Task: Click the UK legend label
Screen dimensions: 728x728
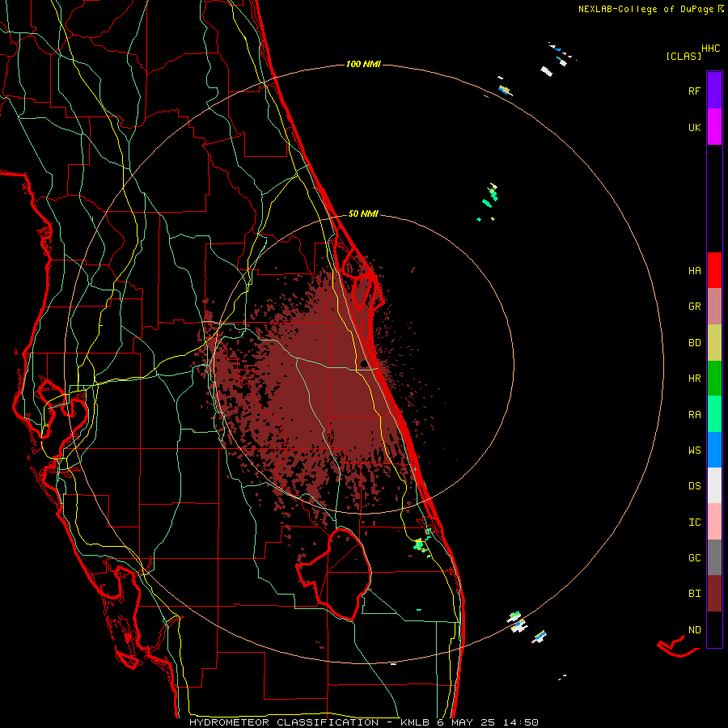Action: (694, 127)
